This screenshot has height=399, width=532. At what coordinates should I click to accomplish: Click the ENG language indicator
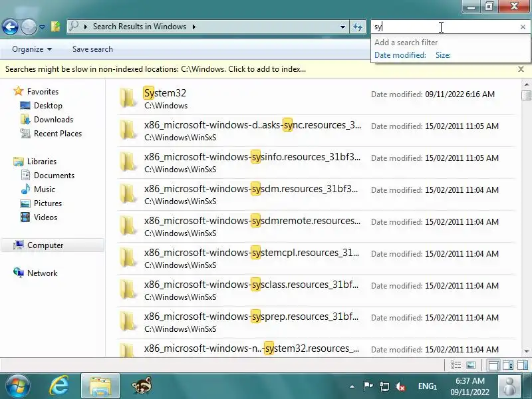(x=427, y=386)
